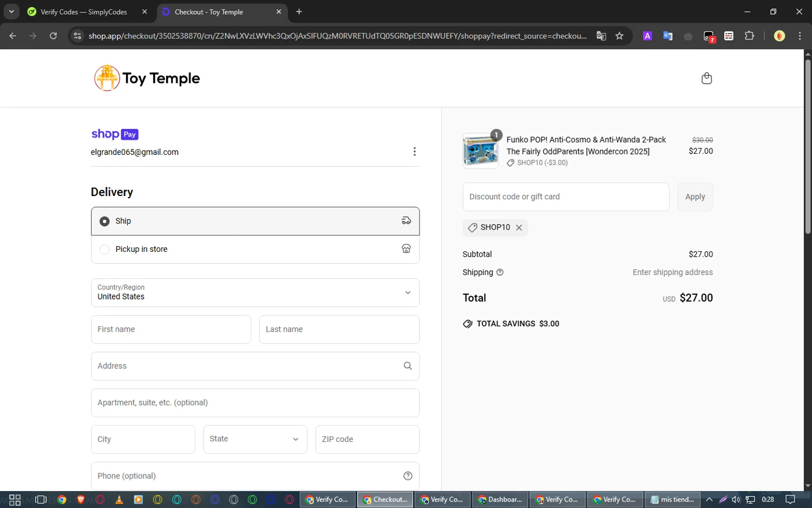
Task: Click the Shop Pay logo
Action: coord(115,134)
